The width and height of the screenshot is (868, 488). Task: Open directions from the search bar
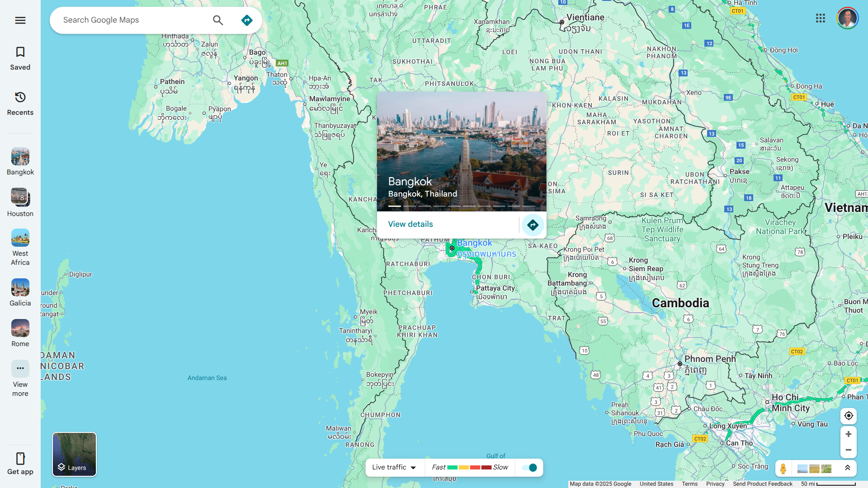coord(246,20)
